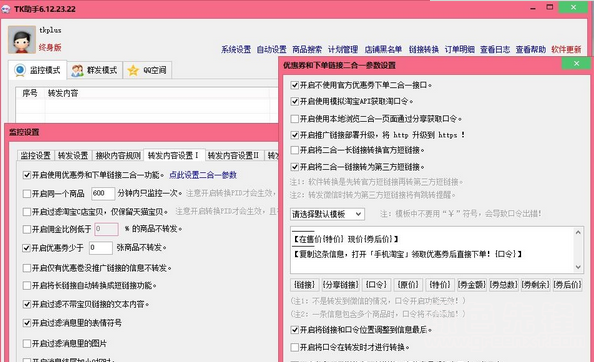The image size is (594, 362).
Task: Enable 开启将口令在转发时才进行转换 checkbox
Action: click(x=295, y=347)
